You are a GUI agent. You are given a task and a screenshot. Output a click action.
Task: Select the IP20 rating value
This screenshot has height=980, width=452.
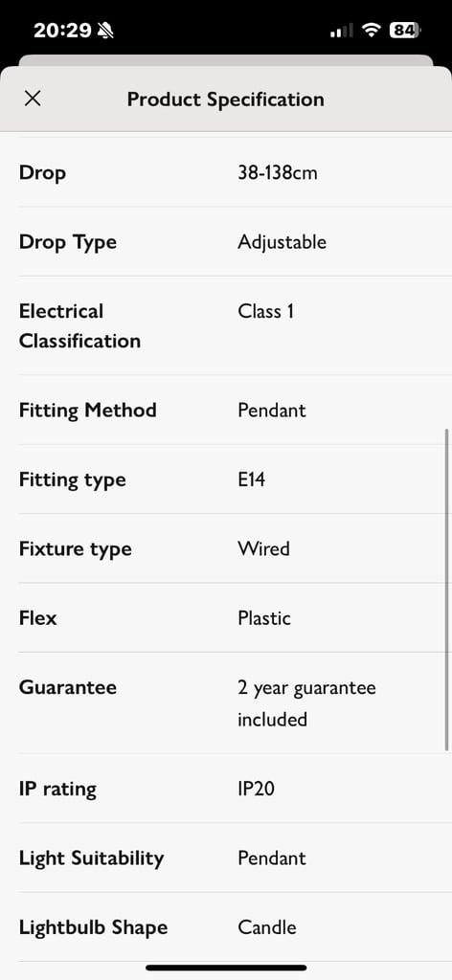point(257,789)
